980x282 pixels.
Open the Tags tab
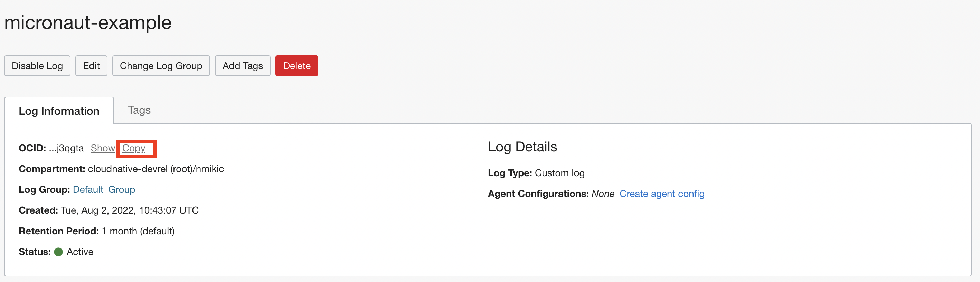pyautogui.click(x=139, y=110)
